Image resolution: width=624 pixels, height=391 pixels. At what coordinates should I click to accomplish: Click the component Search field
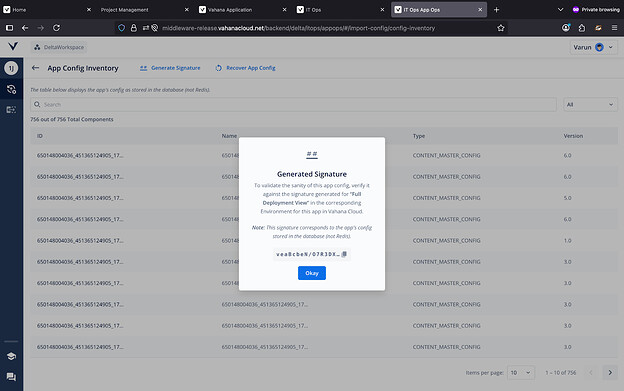293,105
